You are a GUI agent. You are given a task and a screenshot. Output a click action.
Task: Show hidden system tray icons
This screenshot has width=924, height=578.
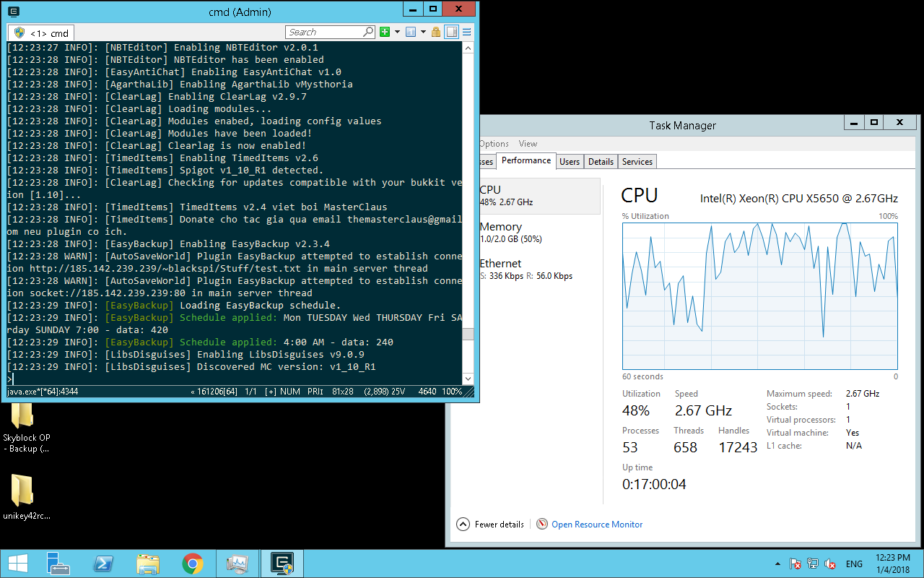[x=777, y=564]
